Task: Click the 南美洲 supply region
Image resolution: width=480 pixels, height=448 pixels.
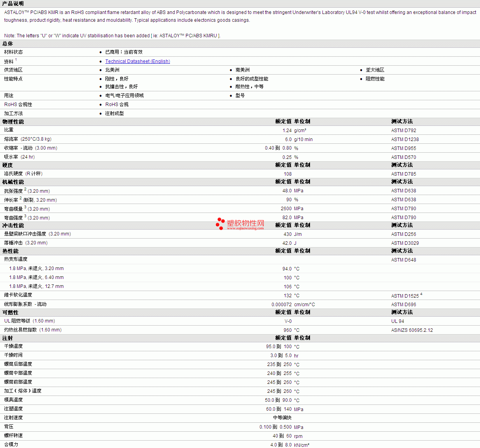Action: (x=243, y=70)
